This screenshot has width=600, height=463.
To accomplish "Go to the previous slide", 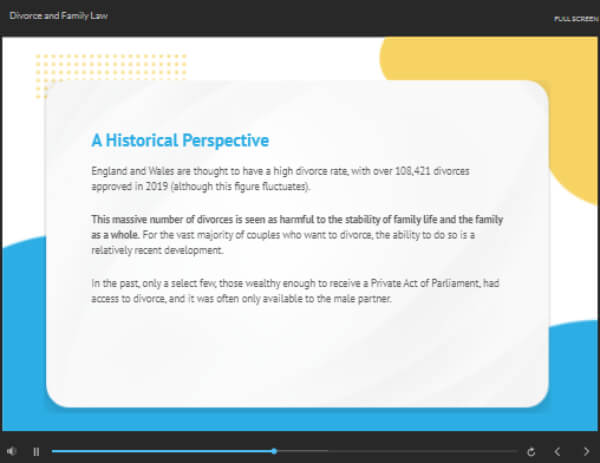I will [558, 451].
